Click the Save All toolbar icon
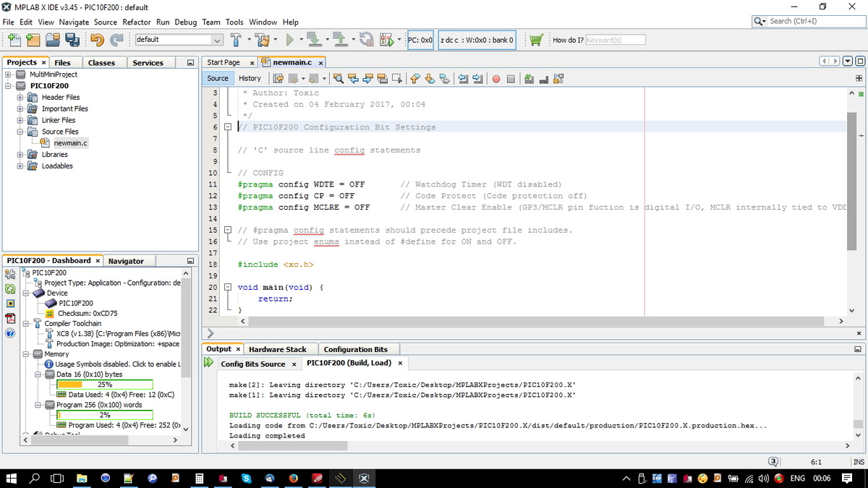 pyautogui.click(x=72, y=40)
